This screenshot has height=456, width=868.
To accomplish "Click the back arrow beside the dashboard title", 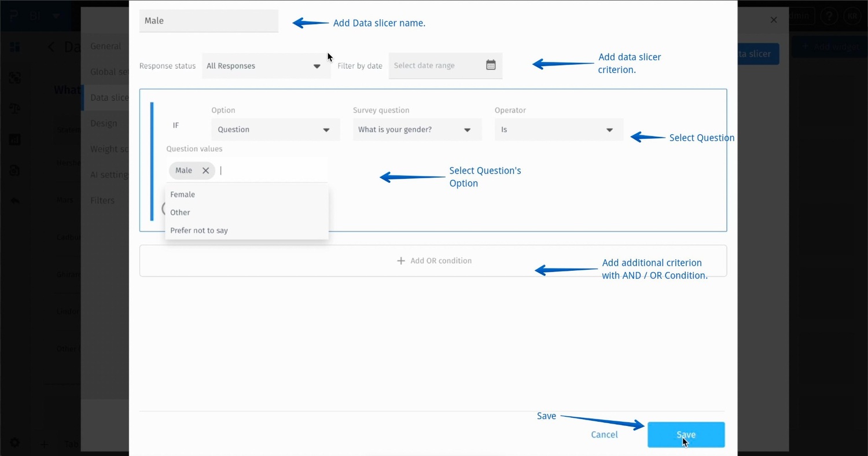I will [52, 47].
